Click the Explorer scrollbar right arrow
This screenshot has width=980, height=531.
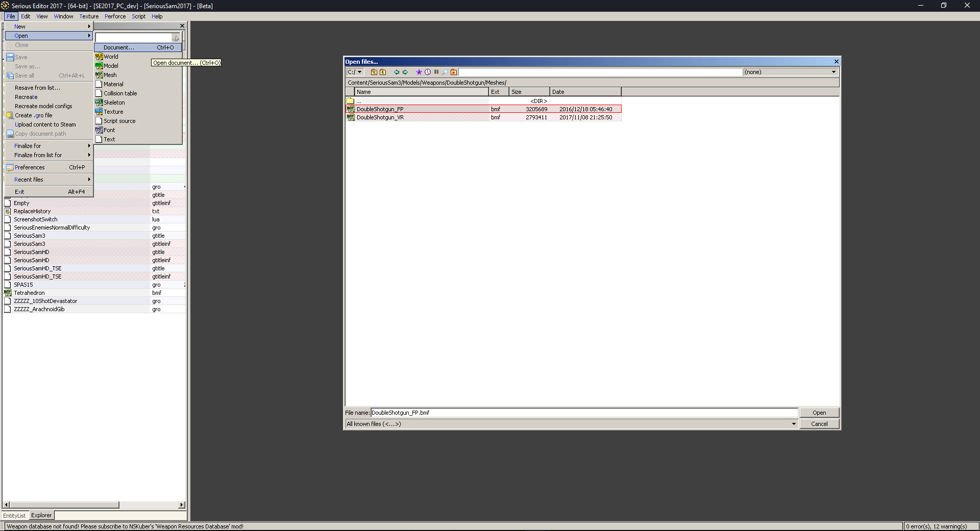(x=182, y=505)
